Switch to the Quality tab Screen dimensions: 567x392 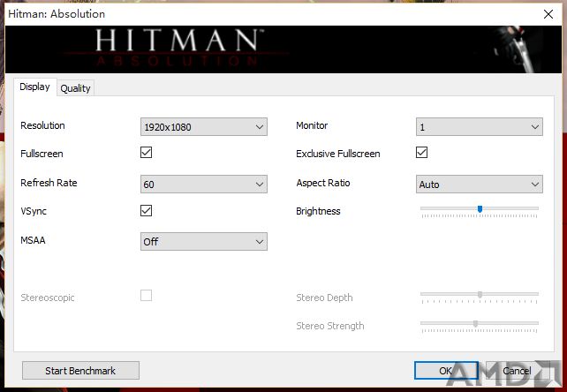[x=75, y=88]
